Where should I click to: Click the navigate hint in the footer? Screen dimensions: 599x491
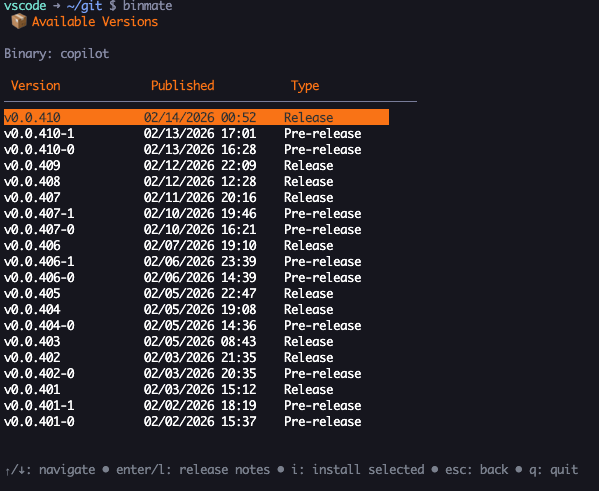coord(50,470)
